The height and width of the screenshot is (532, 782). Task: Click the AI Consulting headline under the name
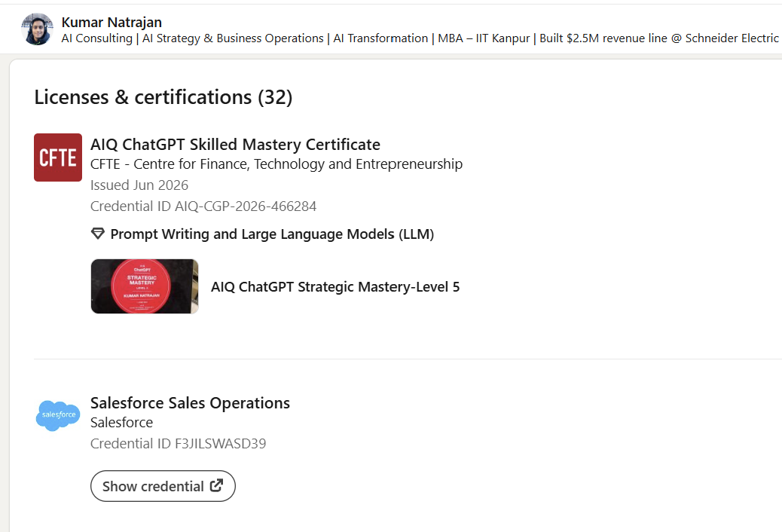[x=420, y=38]
